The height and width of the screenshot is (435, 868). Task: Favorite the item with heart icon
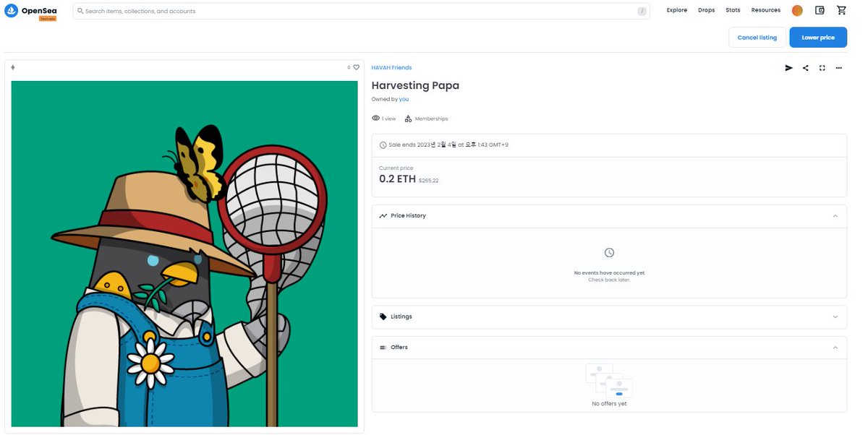coord(356,67)
